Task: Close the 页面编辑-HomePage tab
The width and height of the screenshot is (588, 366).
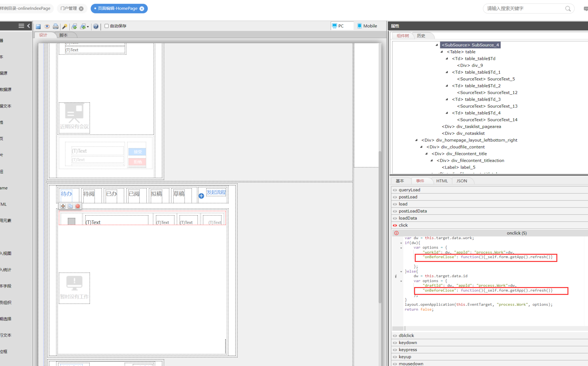Action: (142, 8)
